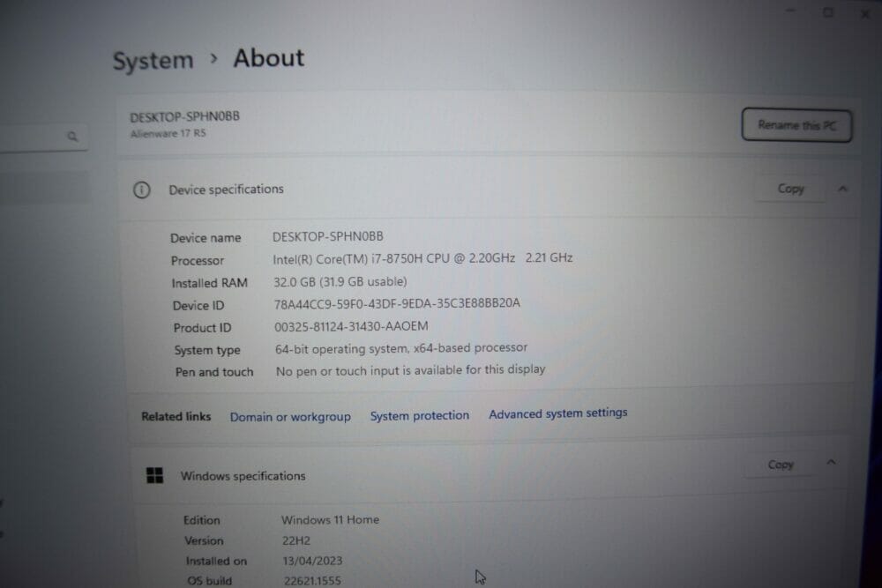
Task: Click the Edition label
Action: click(x=201, y=520)
